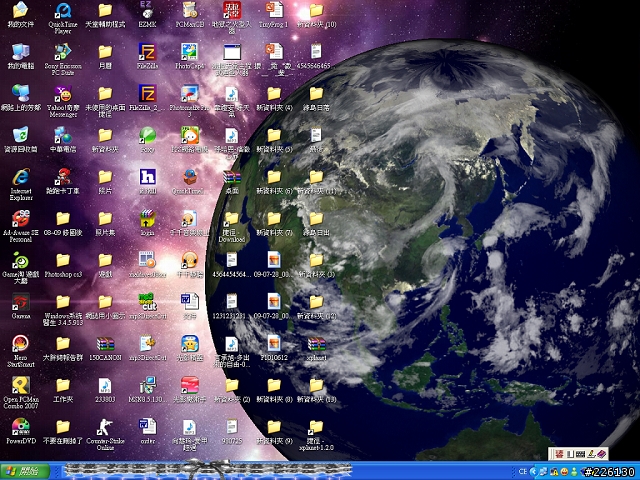Open PCMan Combo 2007 shortcut

click(x=21, y=392)
